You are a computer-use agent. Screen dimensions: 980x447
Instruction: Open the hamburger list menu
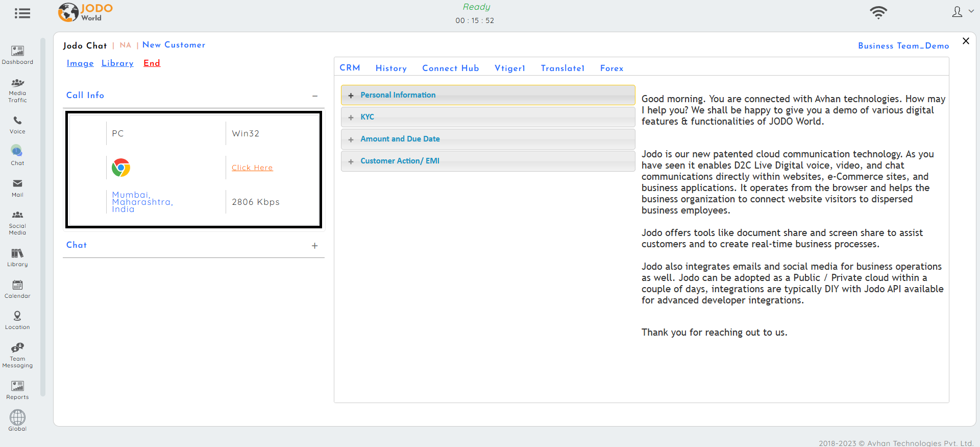point(22,13)
